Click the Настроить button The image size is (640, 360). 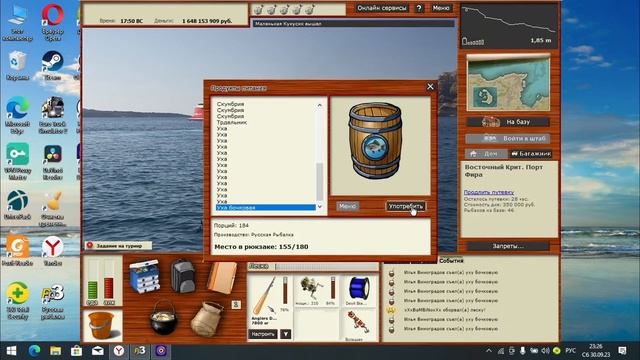click(263, 334)
